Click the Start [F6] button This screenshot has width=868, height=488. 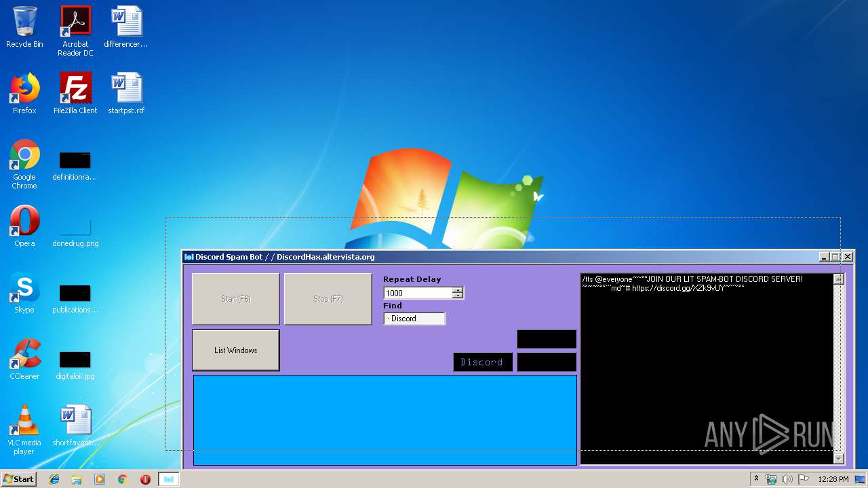236,299
